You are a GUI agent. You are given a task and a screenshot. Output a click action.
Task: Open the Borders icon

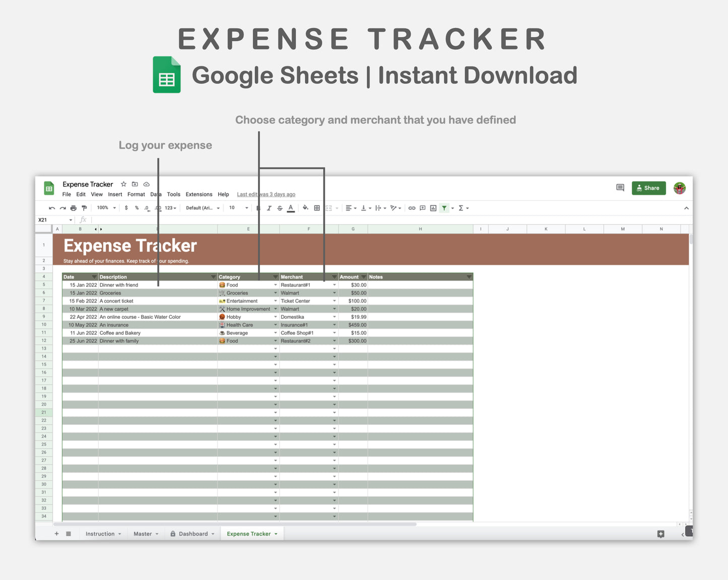[317, 207]
